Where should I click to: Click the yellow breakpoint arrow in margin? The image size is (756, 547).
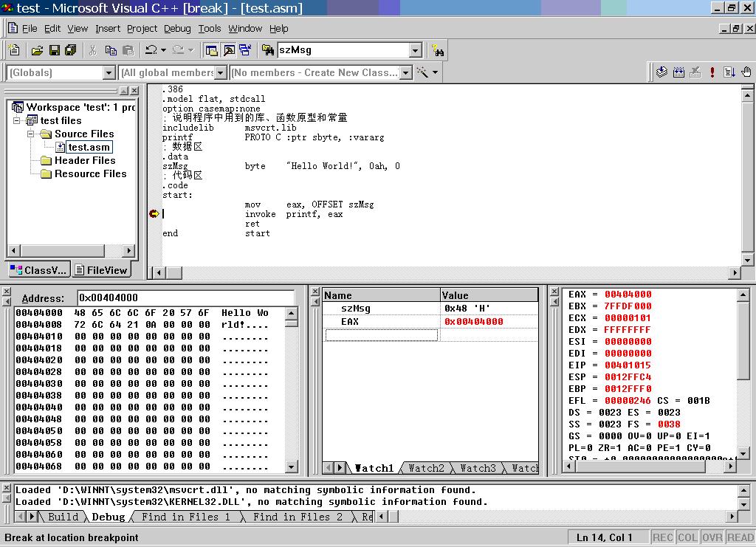[x=154, y=213]
